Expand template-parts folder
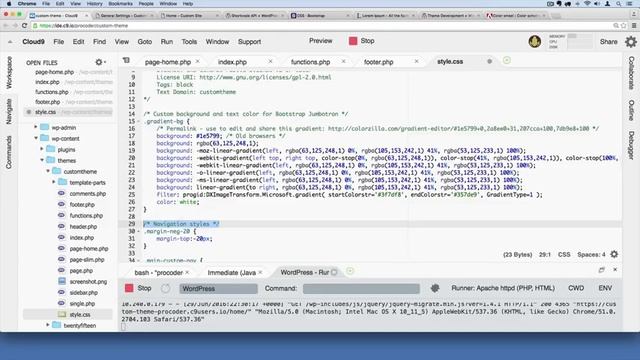The image size is (640, 360). 54,182
